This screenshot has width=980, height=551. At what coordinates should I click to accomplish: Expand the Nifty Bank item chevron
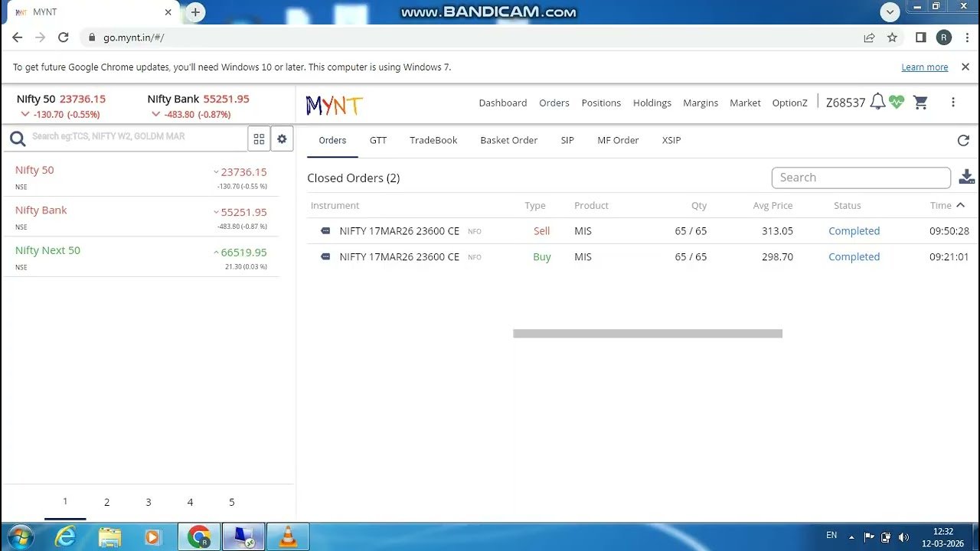tap(217, 213)
